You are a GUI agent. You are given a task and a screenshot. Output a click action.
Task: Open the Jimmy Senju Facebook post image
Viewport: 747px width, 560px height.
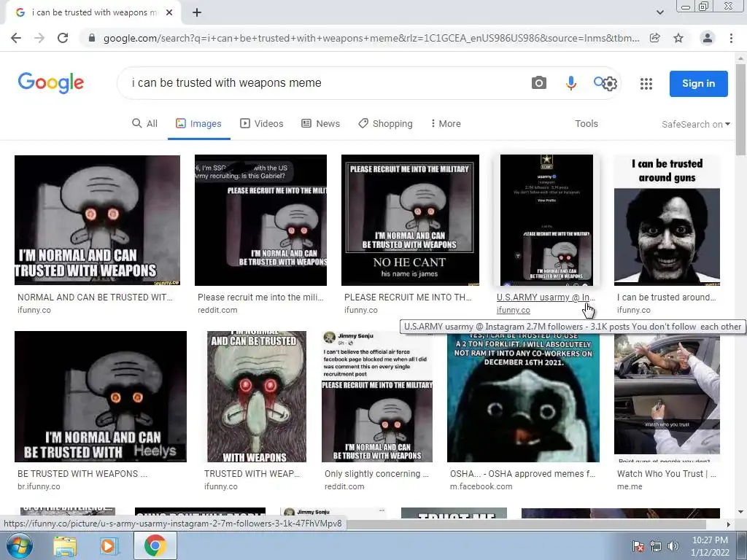[377, 397]
